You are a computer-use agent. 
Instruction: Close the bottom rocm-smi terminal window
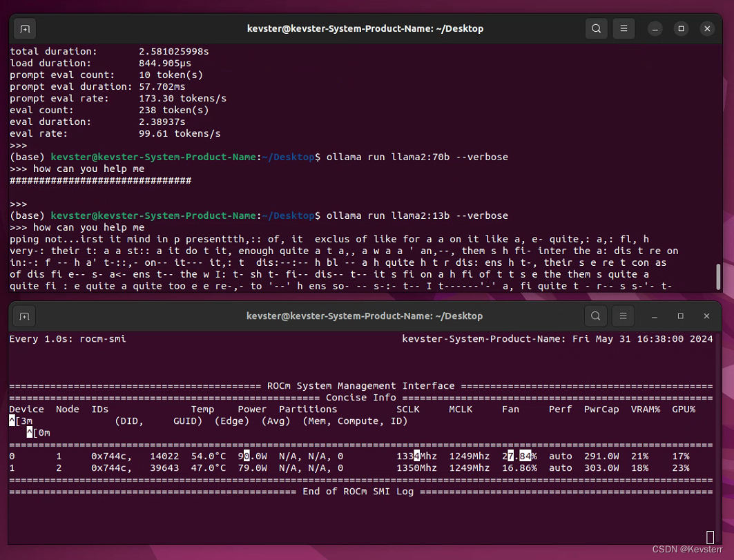(707, 316)
